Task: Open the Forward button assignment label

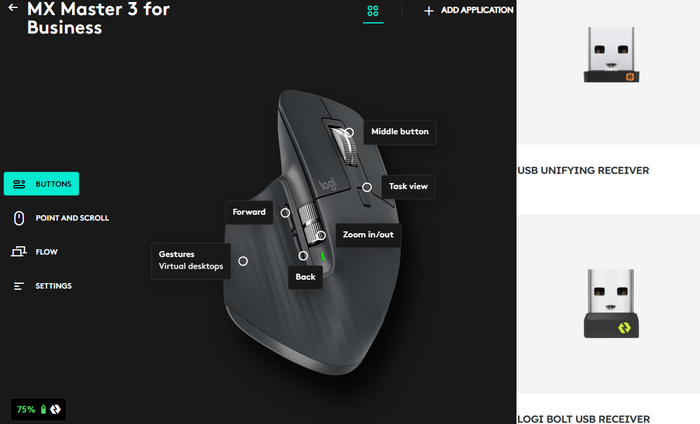Action: click(x=249, y=212)
